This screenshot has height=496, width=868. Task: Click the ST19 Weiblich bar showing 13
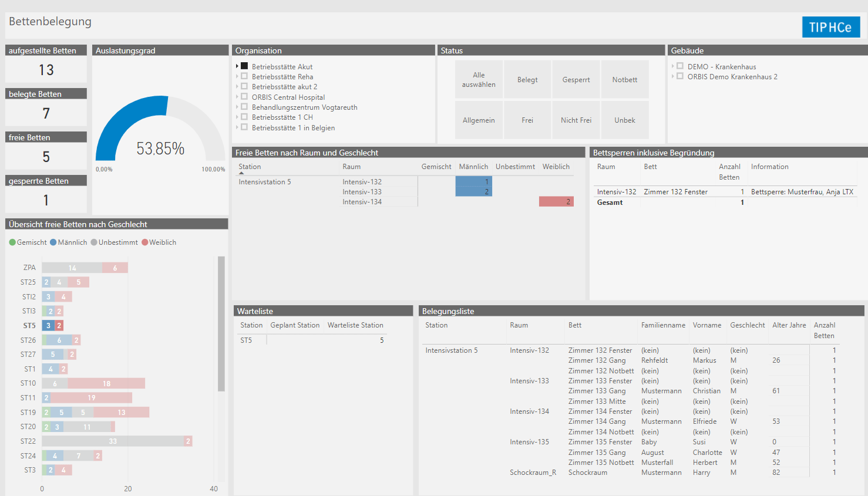(122, 412)
